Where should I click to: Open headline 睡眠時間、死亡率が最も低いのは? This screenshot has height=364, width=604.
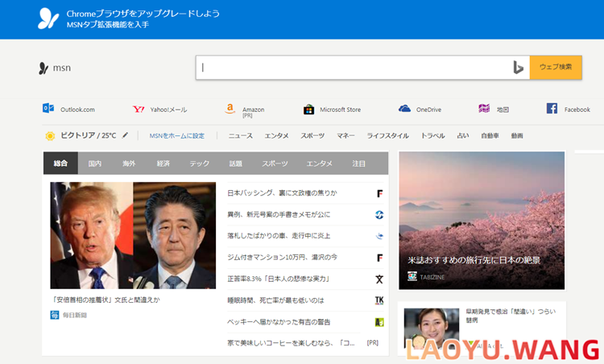tap(275, 300)
